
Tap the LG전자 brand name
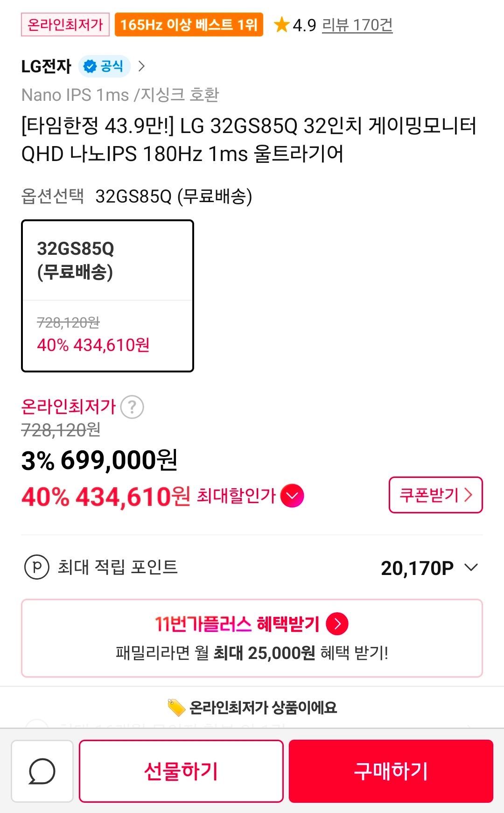click(46, 66)
